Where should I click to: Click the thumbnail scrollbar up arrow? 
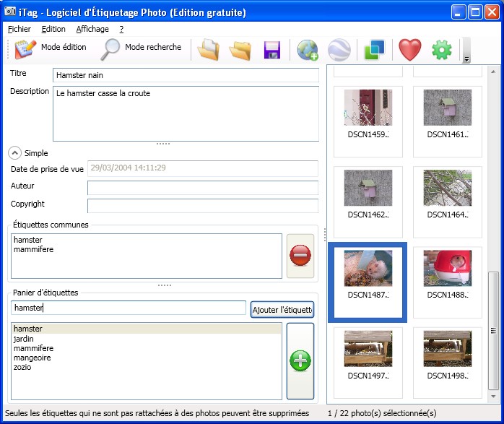[x=493, y=72]
